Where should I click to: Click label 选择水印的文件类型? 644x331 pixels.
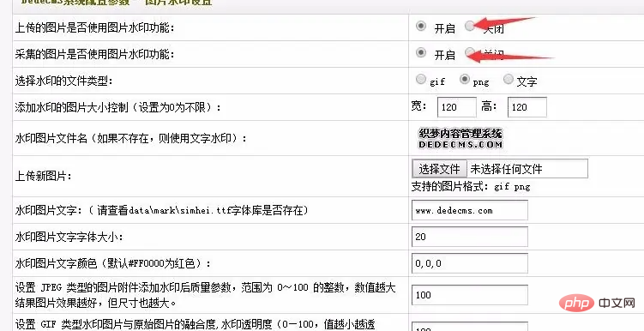tap(63, 81)
